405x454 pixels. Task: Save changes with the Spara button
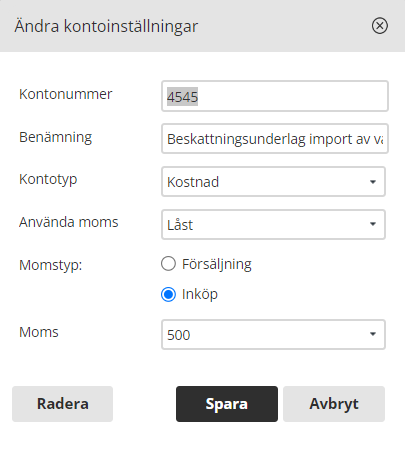[x=227, y=404]
